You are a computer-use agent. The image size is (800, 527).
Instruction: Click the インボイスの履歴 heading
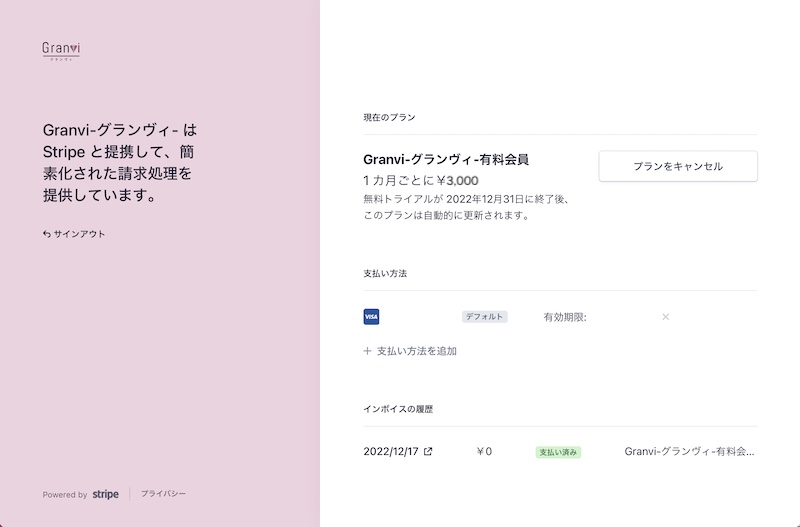click(x=398, y=409)
